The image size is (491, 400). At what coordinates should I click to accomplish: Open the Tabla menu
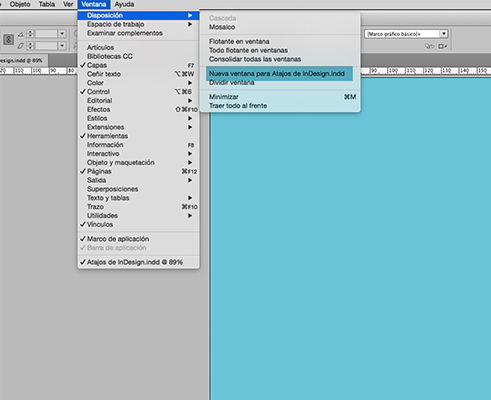[47, 4]
